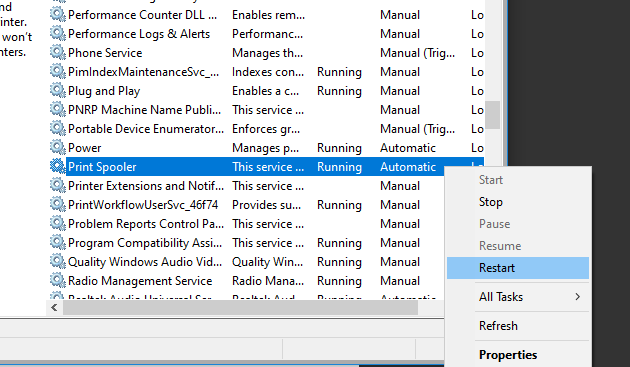Viewport: 630px width, 367px height.
Task: Click the horizontal scrollbar thumb
Action: click(x=240, y=308)
